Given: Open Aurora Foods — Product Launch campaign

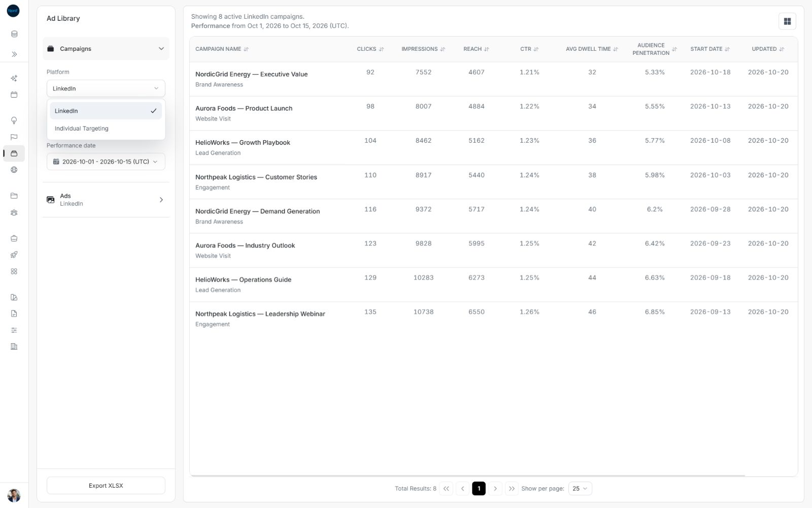Looking at the screenshot, I should pos(244,108).
